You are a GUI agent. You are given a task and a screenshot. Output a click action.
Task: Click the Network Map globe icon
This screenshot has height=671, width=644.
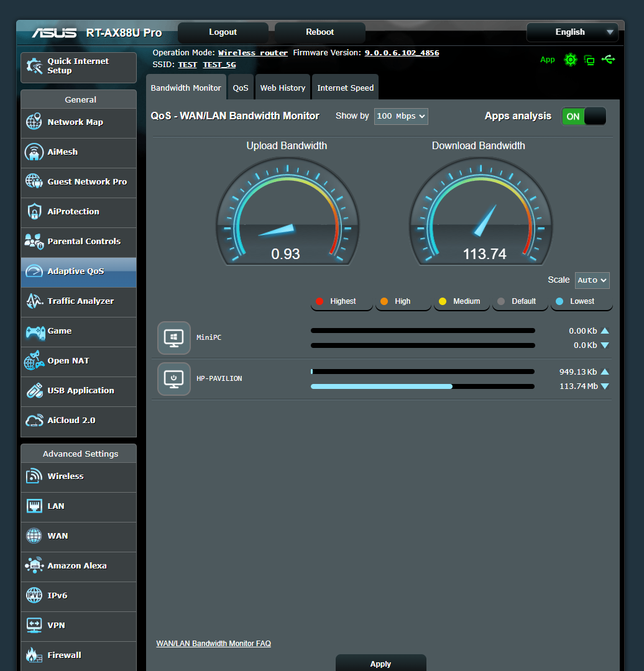[x=34, y=122]
